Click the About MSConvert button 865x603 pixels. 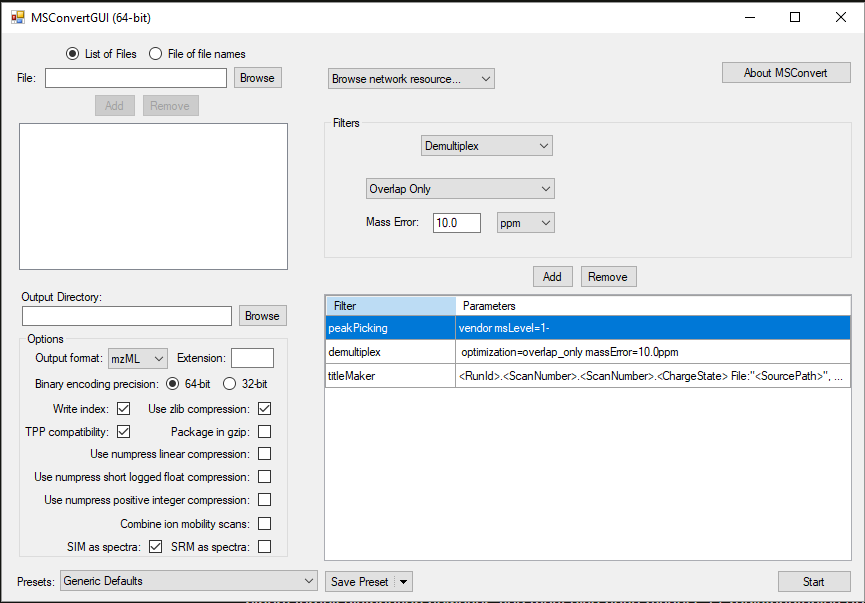tap(786, 73)
